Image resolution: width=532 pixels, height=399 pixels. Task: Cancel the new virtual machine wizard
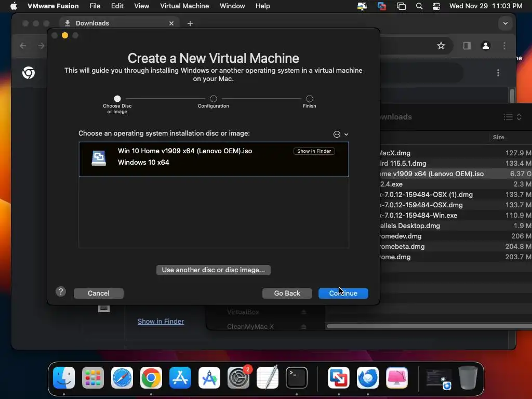[x=98, y=293]
